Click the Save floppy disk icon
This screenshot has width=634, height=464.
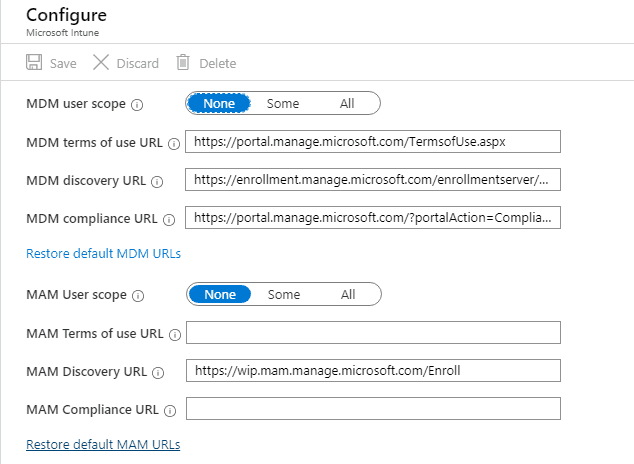(34, 63)
